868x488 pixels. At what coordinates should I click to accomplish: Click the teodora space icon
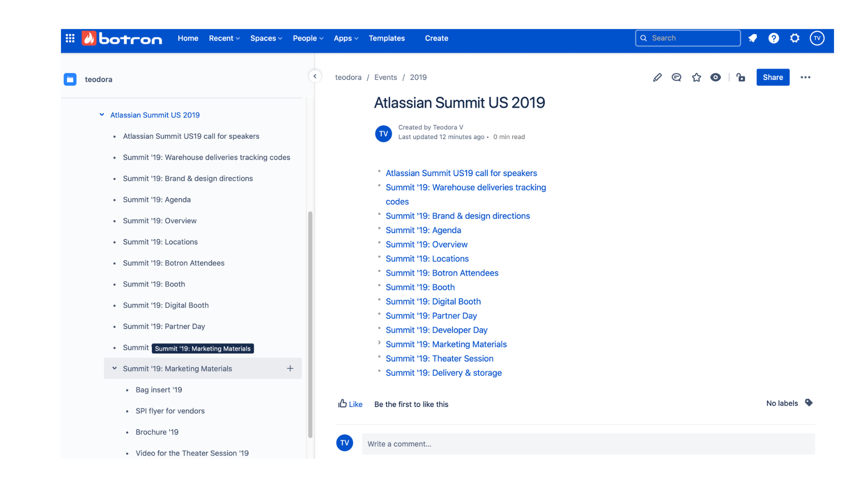point(70,80)
